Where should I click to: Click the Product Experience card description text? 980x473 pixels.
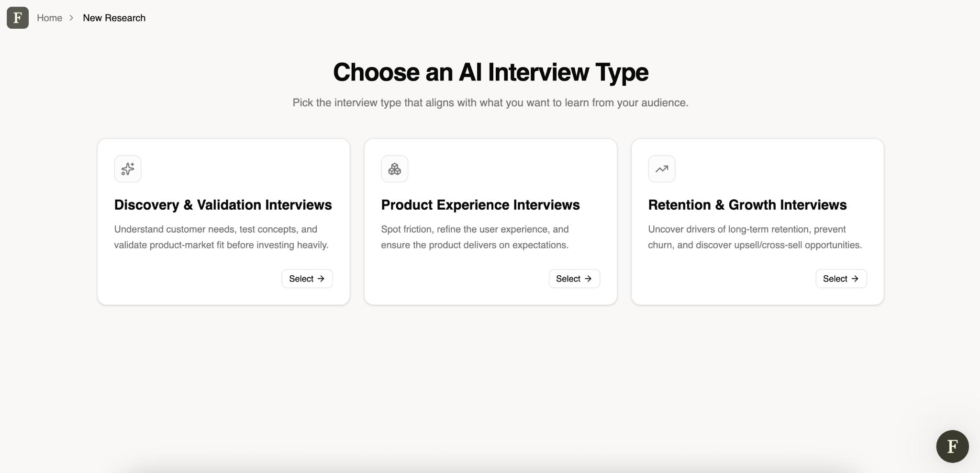coord(475,237)
